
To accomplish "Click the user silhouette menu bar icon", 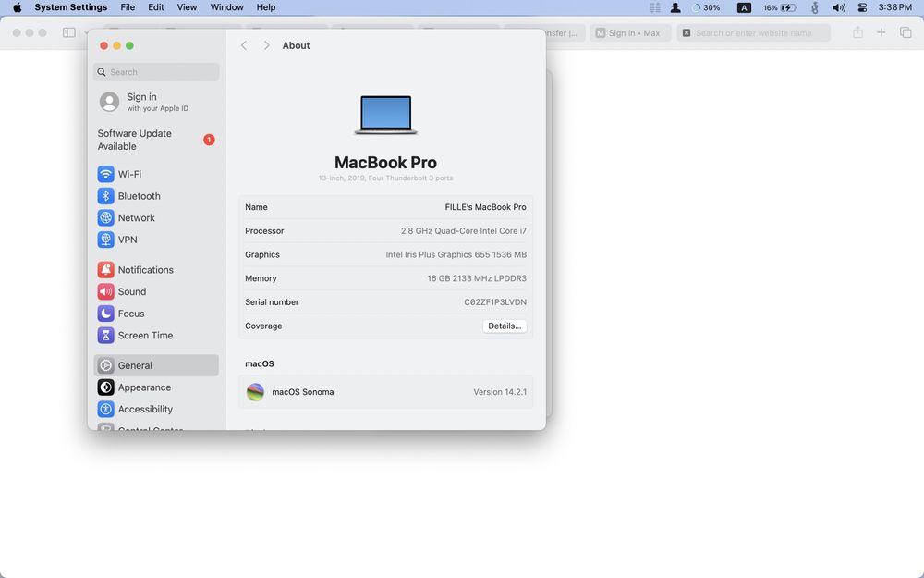I will pos(675,7).
